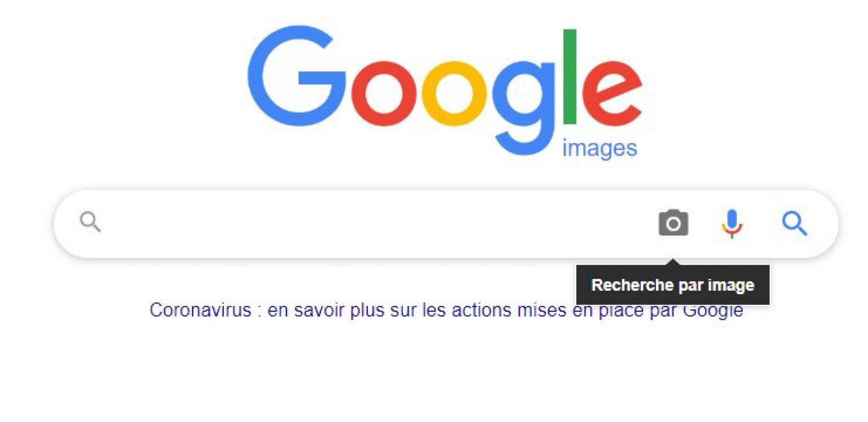
Task: Click the green letter l in the logo
Action: [570, 76]
